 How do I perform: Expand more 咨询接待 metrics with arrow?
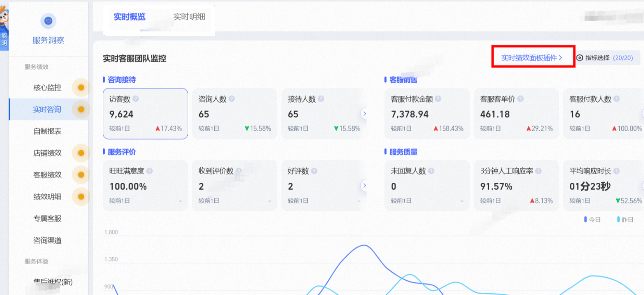[364, 114]
